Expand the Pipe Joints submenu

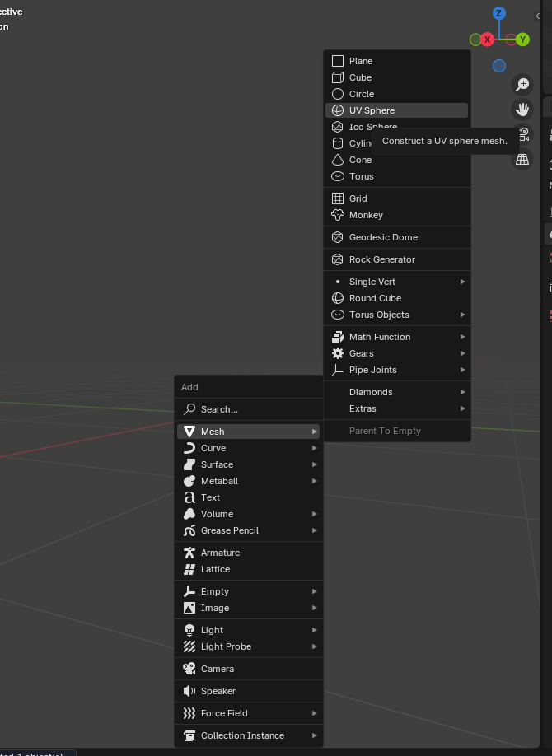coord(396,369)
